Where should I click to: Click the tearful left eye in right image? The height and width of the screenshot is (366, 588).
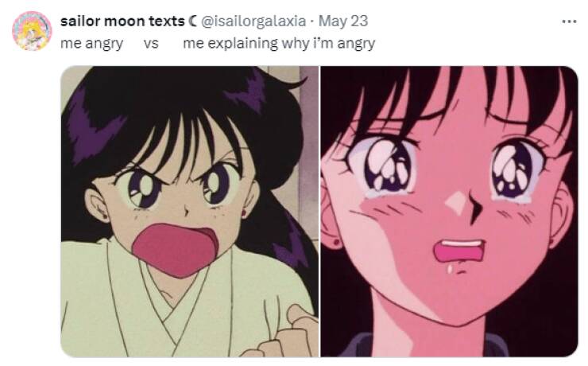385,167
